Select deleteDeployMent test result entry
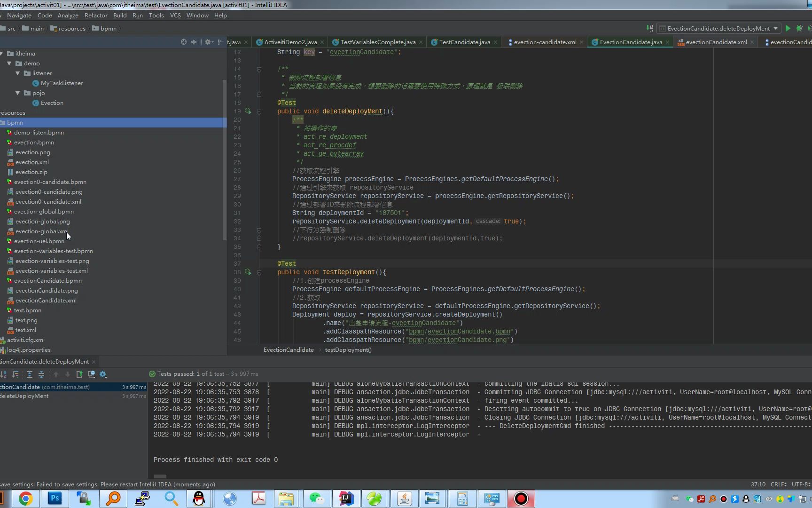This screenshot has height=508, width=812. pos(24,396)
